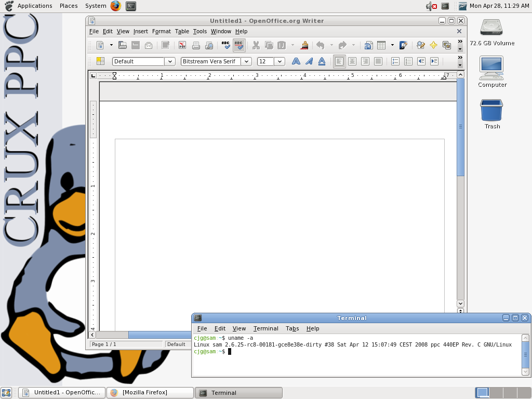
Task: Open the Table dropdown arrow
Action: tap(392, 45)
